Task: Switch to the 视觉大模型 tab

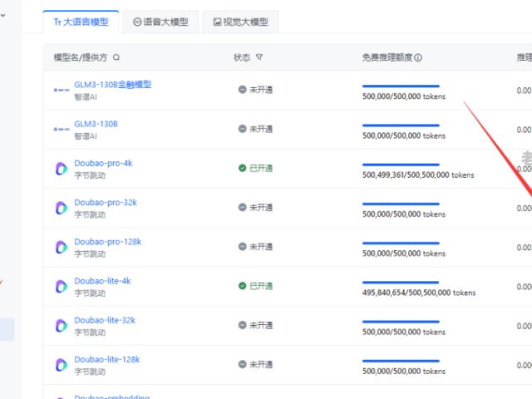Action: (240, 22)
